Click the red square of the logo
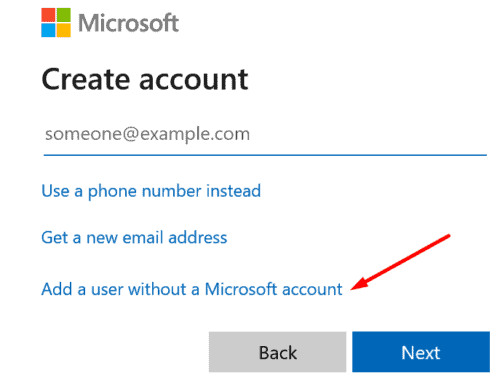500x381 pixels. [48, 15]
